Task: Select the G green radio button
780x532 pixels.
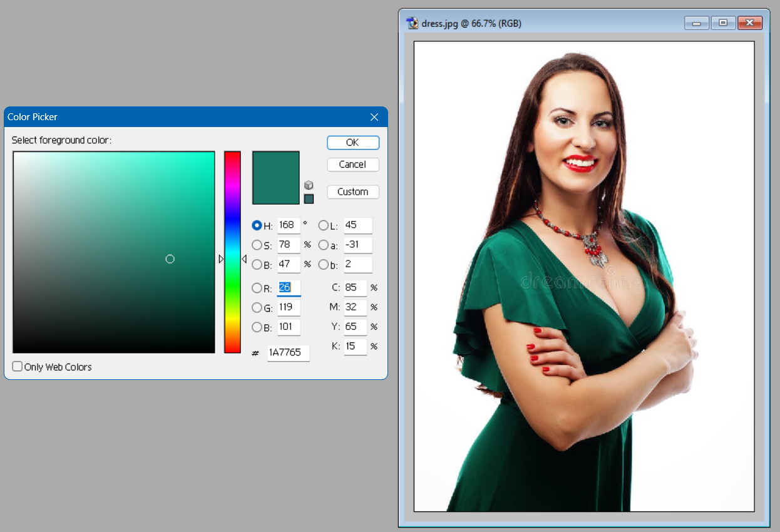Action: tap(257, 307)
